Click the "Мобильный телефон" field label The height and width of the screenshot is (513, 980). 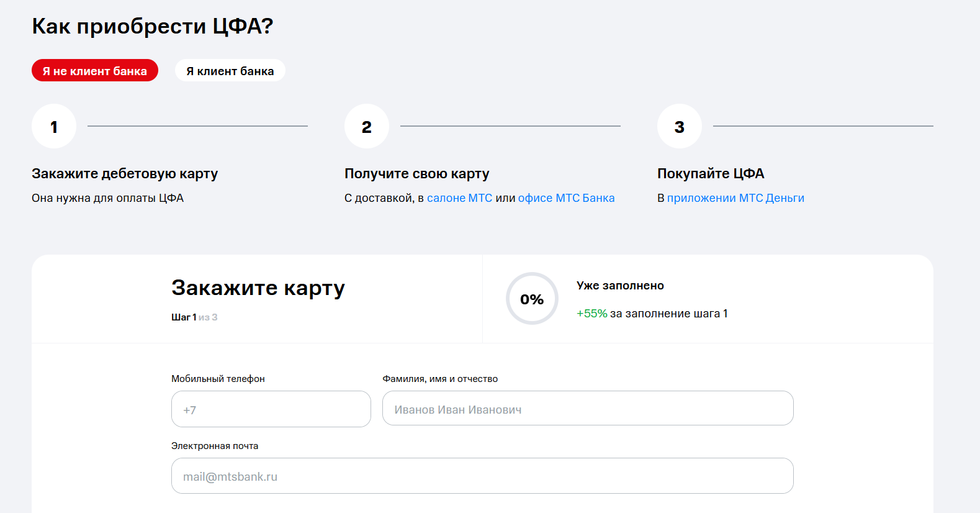point(218,379)
